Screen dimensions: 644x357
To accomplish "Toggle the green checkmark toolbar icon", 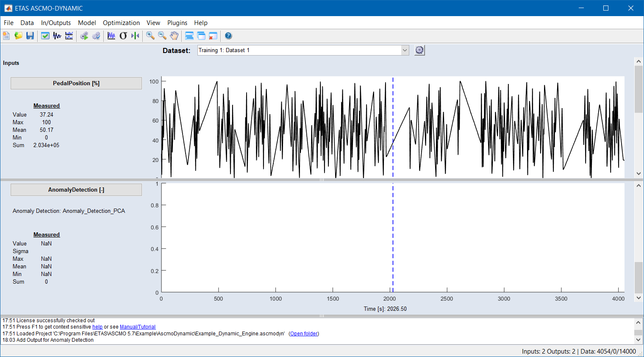I will point(45,36).
